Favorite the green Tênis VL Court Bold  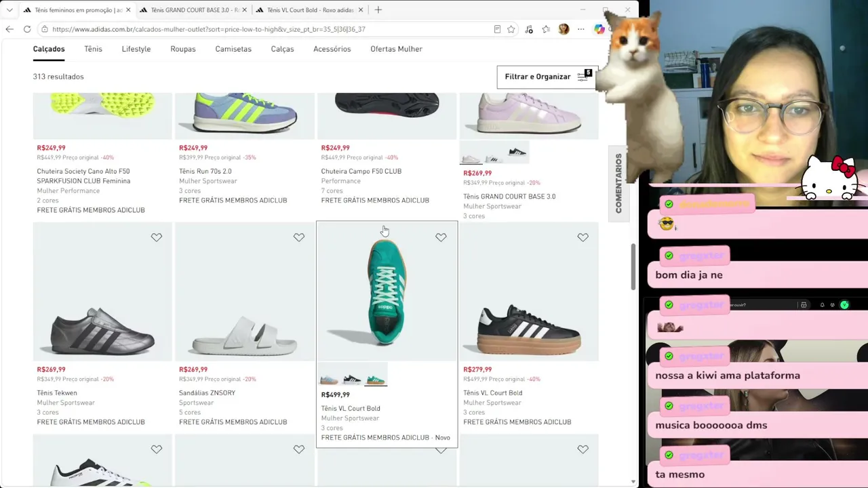(441, 237)
